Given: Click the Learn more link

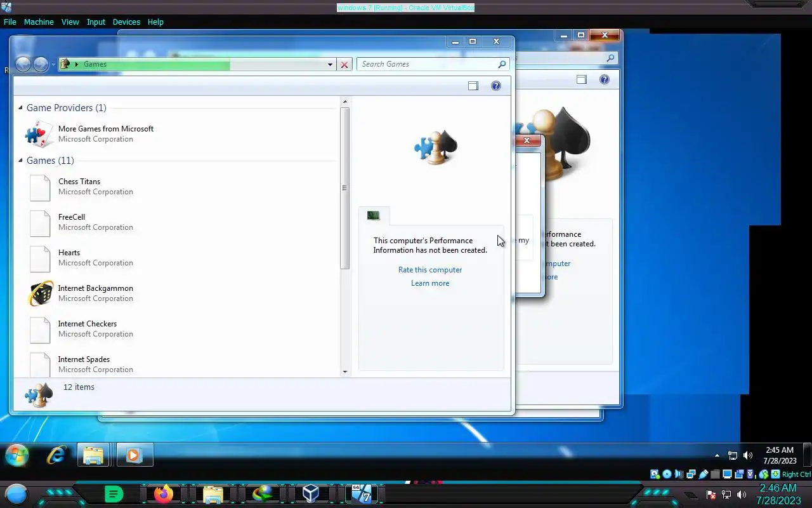Looking at the screenshot, I should click(x=430, y=283).
